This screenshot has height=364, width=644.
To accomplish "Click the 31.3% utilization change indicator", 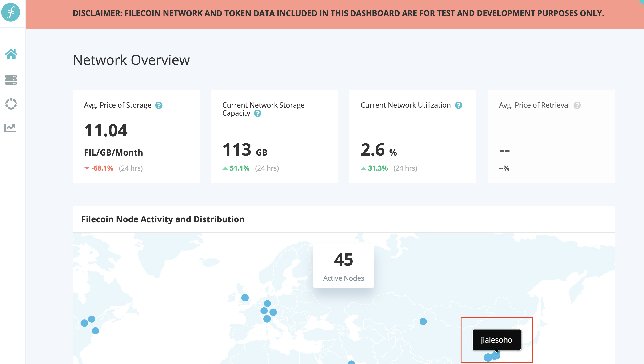I will (374, 168).
